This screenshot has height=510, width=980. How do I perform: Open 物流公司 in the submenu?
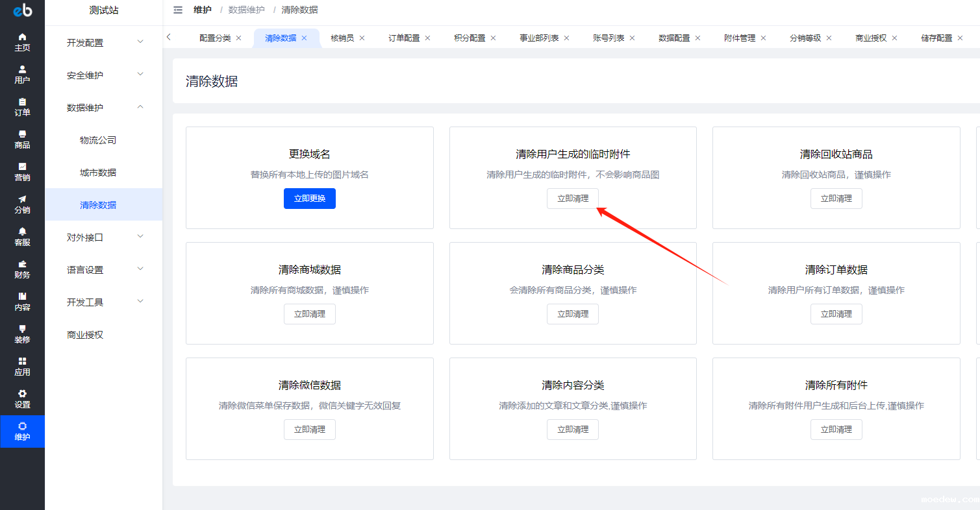(x=98, y=140)
